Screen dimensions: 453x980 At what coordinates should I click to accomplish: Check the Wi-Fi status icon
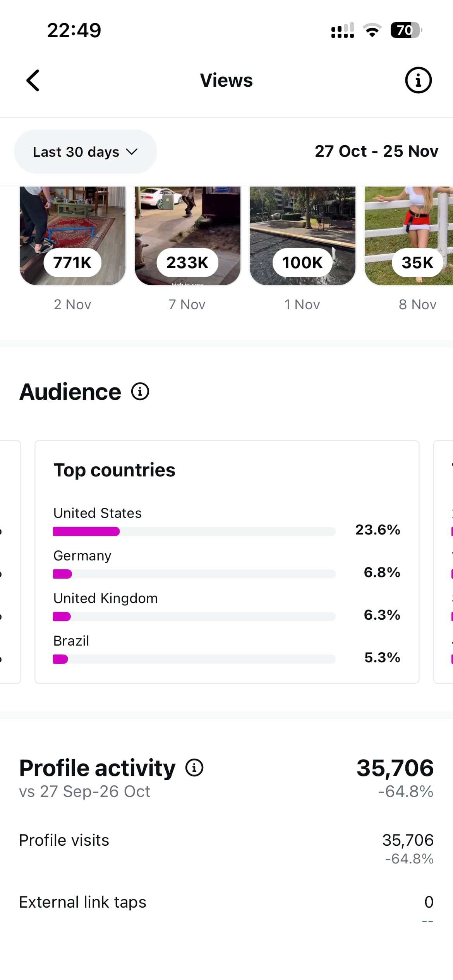[372, 30]
